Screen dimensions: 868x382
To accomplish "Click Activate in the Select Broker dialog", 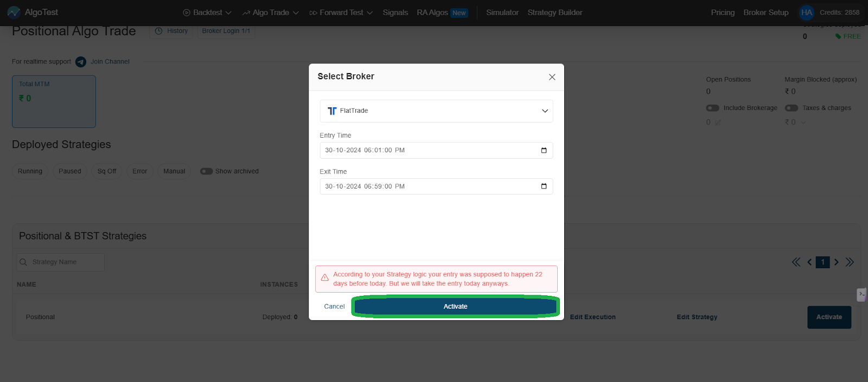I will coord(455,307).
